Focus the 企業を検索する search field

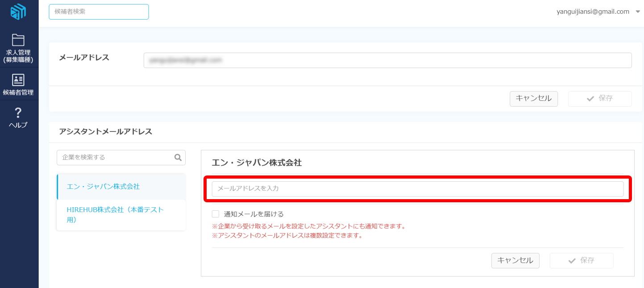click(116, 157)
